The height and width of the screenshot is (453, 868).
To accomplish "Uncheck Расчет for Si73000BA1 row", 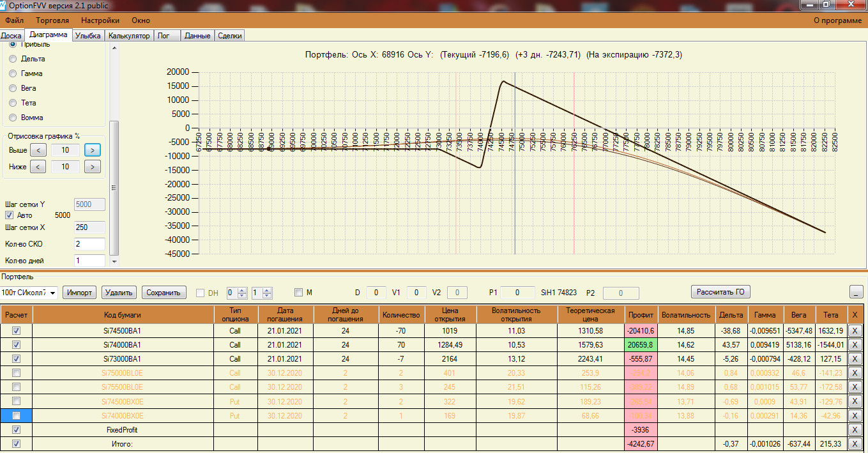I will point(17,359).
